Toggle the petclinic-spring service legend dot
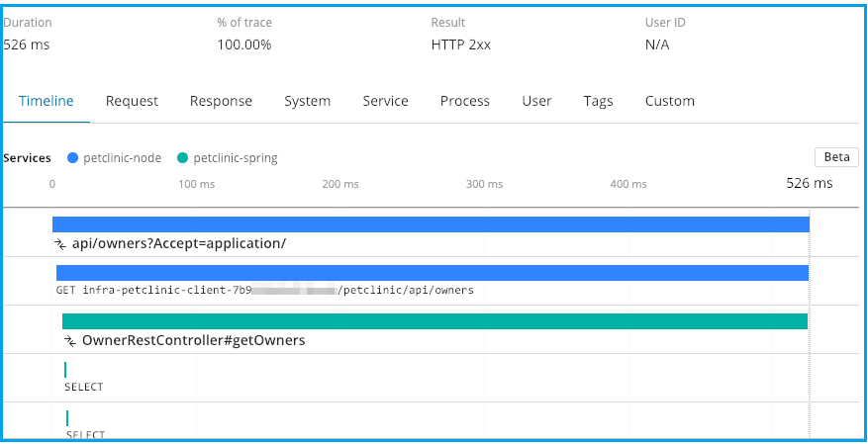Viewport: 868px width, 444px height. point(182,158)
